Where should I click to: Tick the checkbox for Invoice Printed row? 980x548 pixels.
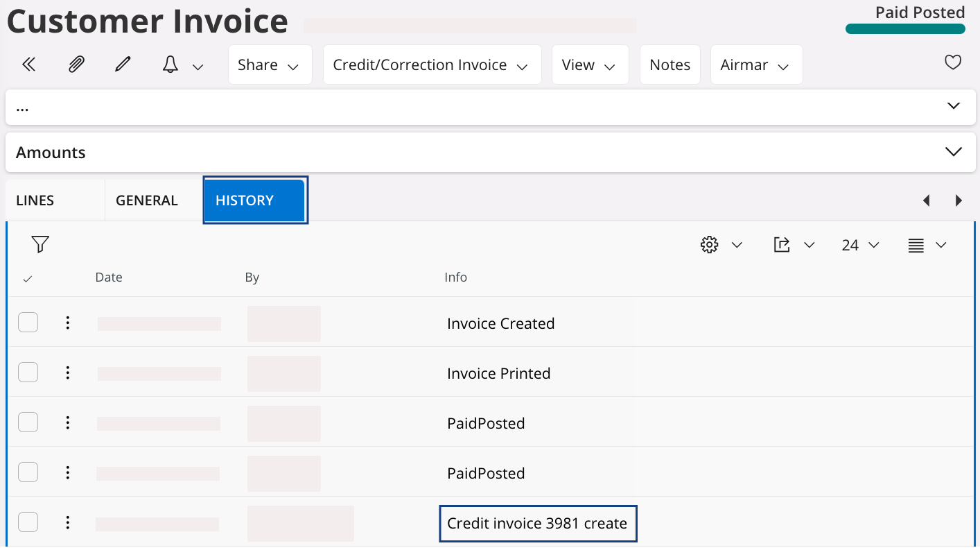(28, 373)
